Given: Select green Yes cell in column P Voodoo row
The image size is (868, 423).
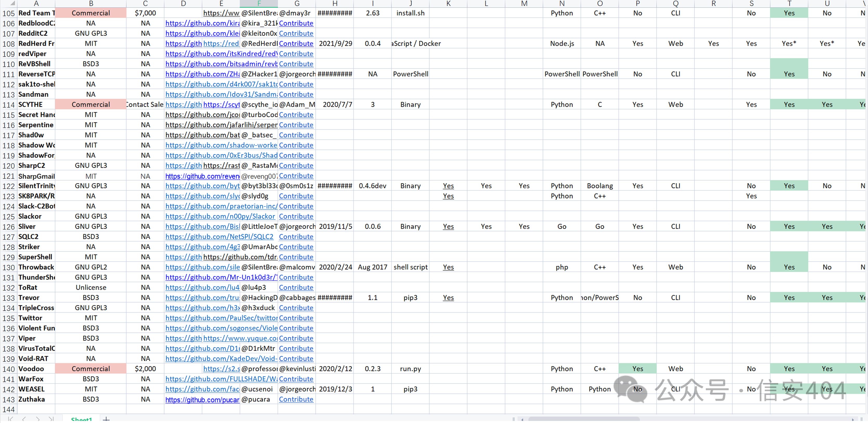Looking at the screenshot, I should 638,369.
